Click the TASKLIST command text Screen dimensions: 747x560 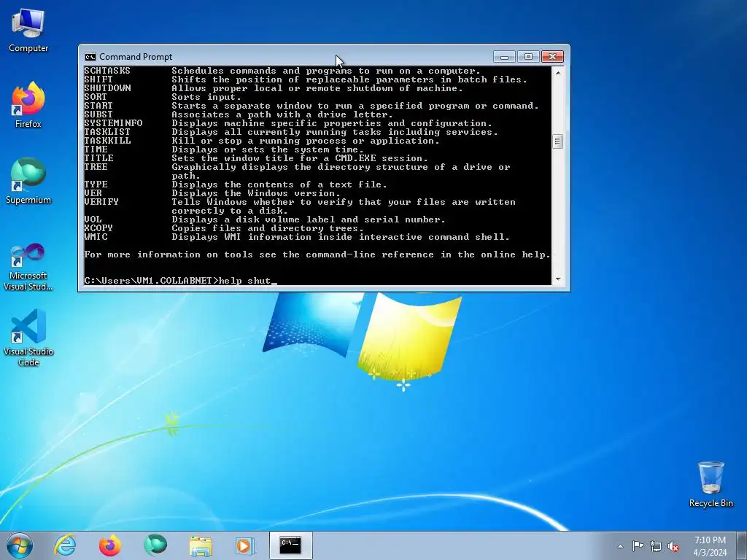click(107, 132)
